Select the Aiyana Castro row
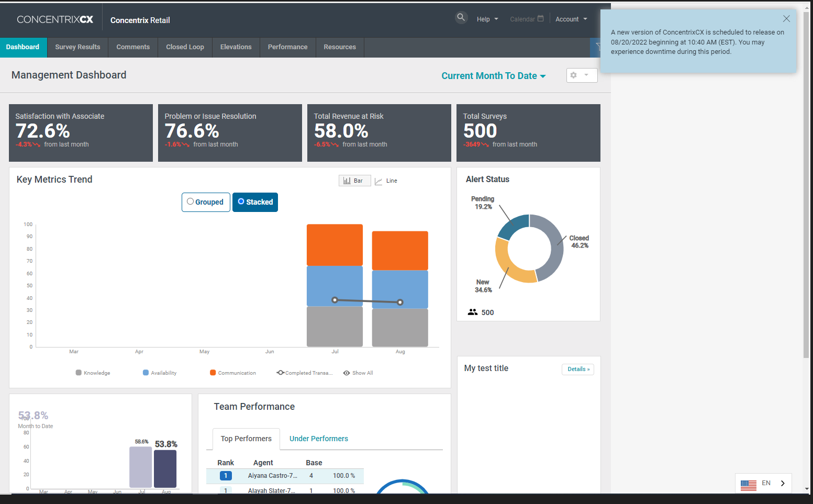This screenshot has height=504, width=813. tap(285, 476)
